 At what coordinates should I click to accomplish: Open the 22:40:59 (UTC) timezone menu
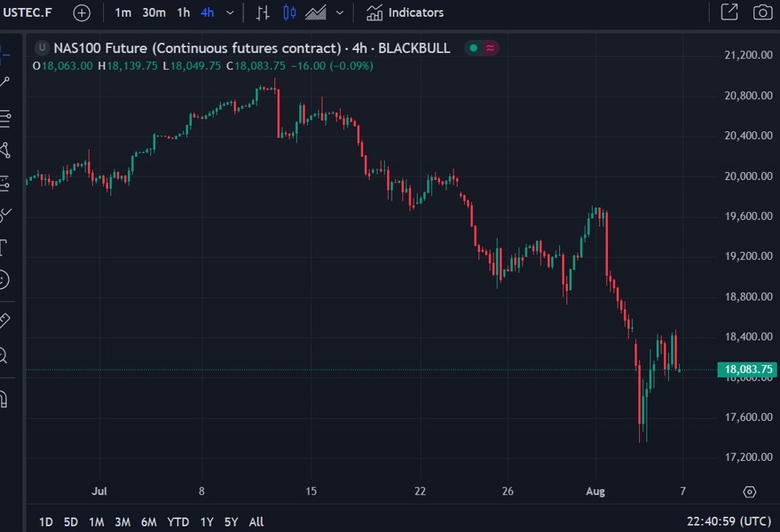(730, 522)
